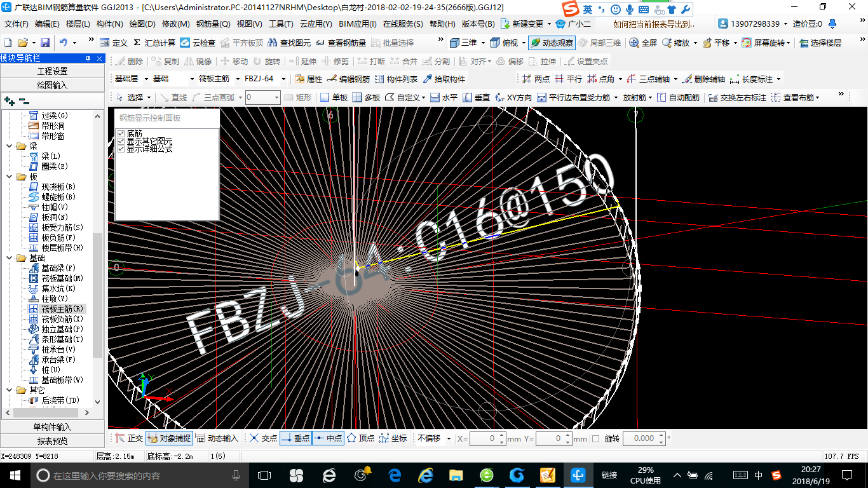The width and height of the screenshot is (868, 488).
Task: Run 自动配筋 automatic rebar tool
Action: [x=678, y=97]
